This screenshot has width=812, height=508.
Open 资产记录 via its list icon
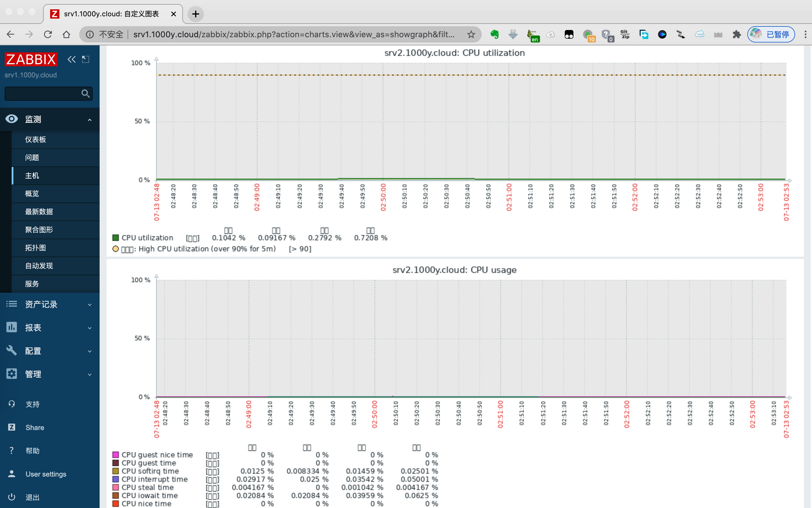(11, 304)
